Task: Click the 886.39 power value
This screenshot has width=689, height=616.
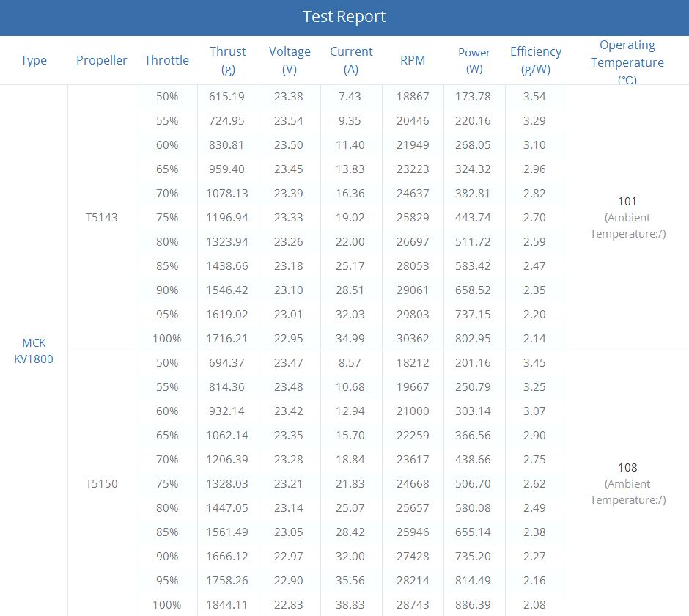Action: pos(473,604)
